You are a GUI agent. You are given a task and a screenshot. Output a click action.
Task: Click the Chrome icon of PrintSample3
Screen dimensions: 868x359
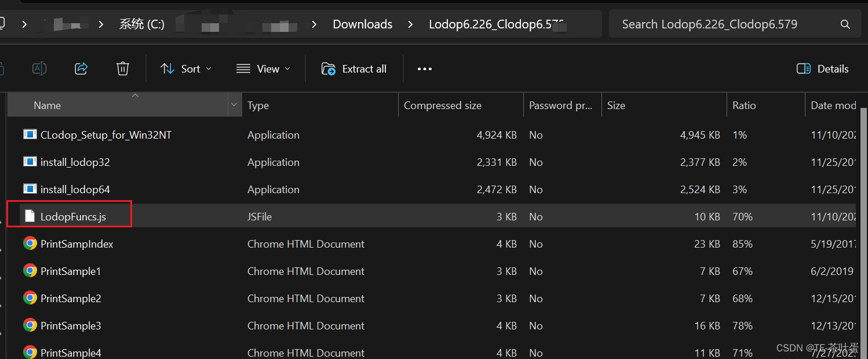30,325
